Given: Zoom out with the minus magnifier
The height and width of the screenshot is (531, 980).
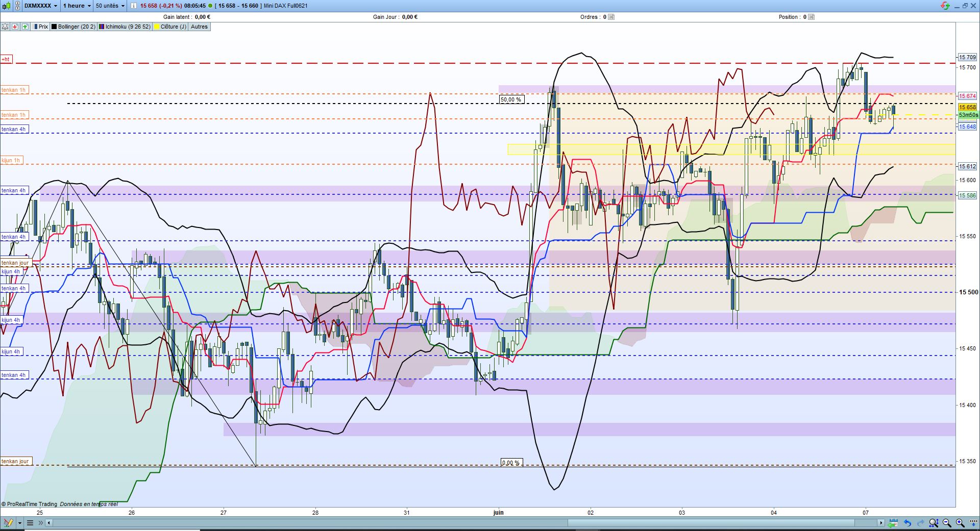Looking at the screenshot, I should point(947,523).
